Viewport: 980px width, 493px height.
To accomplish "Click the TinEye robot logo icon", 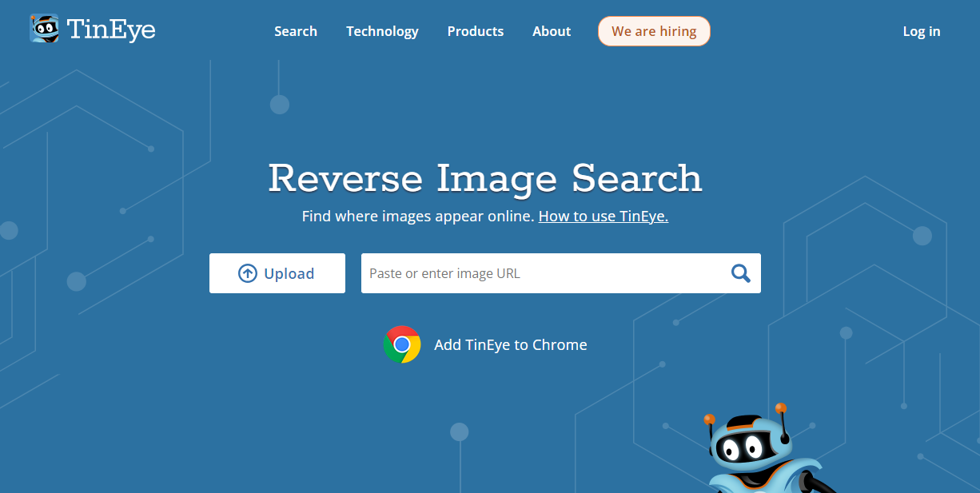I will click(44, 29).
